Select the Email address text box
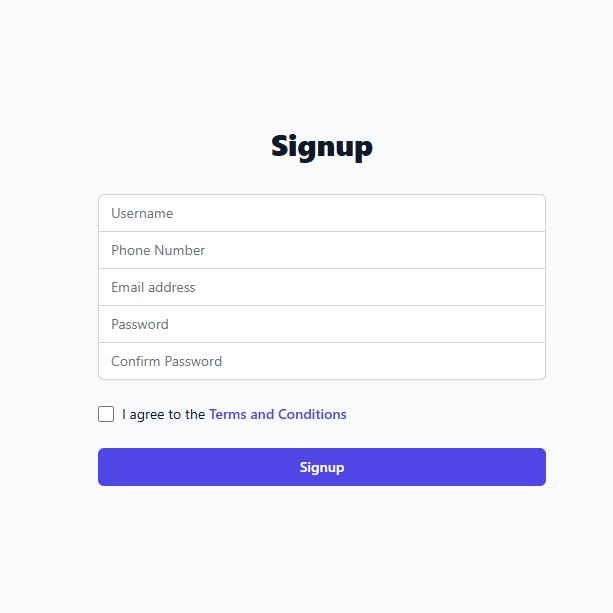 [321, 287]
